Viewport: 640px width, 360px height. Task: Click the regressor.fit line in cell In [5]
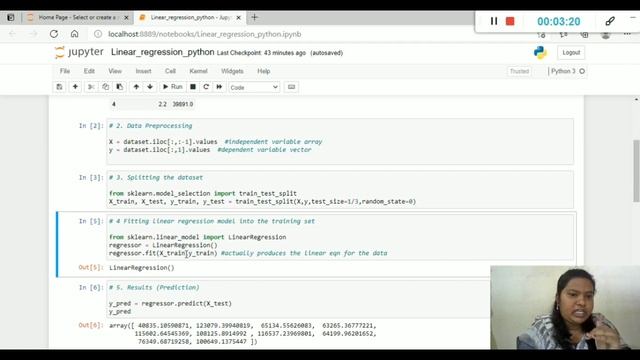click(248, 253)
